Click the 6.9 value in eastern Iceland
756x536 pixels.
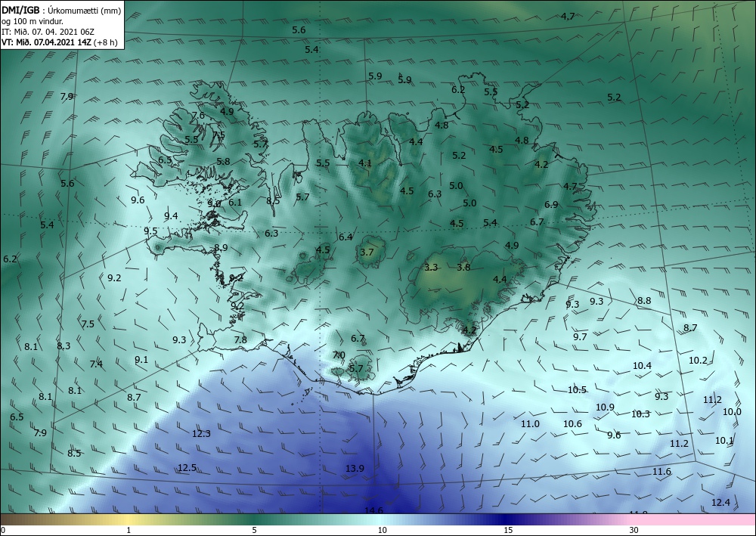coord(551,204)
